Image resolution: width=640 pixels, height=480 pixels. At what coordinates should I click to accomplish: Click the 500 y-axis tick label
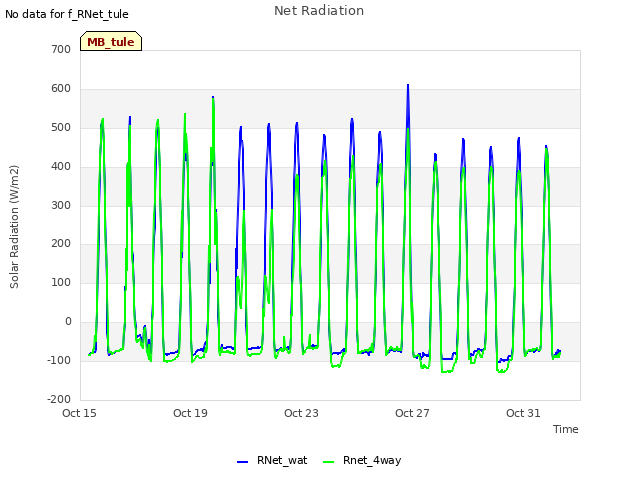(61, 127)
